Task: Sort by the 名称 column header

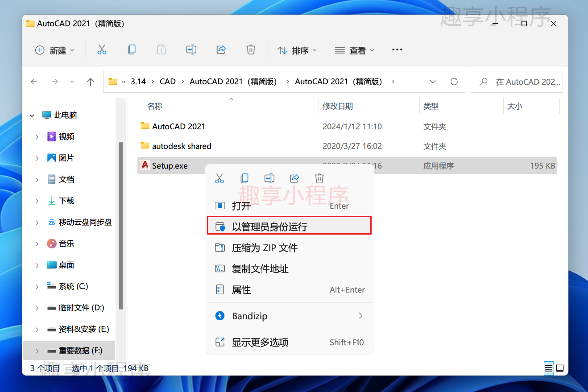Action: (155, 106)
